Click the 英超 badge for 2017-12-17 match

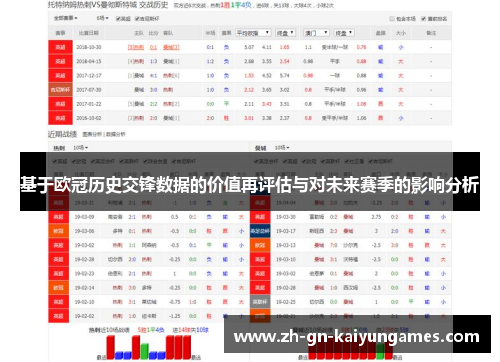tap(60, 76)
